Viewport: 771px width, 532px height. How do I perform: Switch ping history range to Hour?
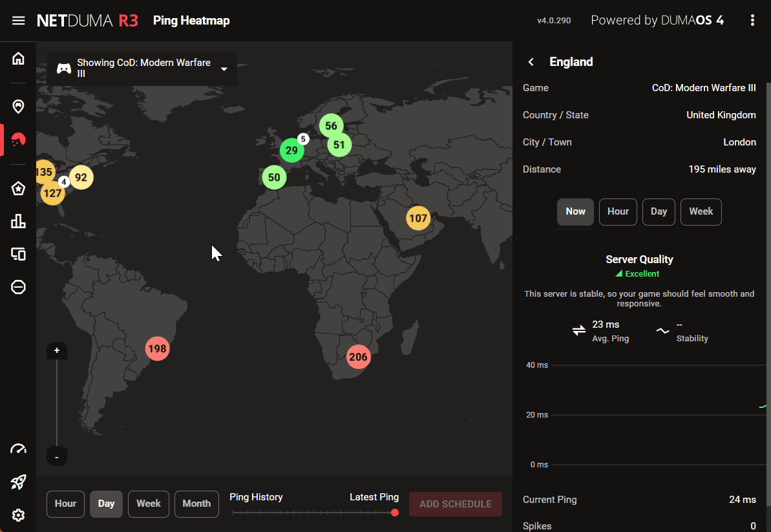point(65,504)
